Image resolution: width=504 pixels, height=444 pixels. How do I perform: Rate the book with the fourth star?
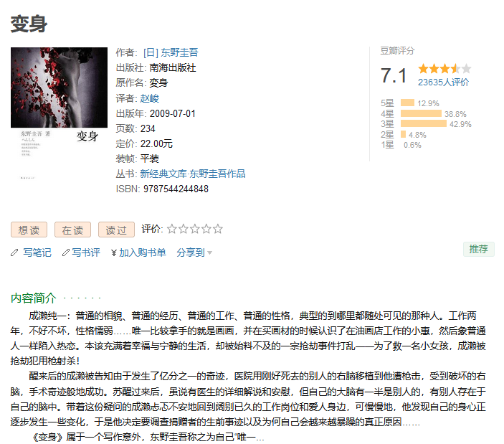point(206,229)
